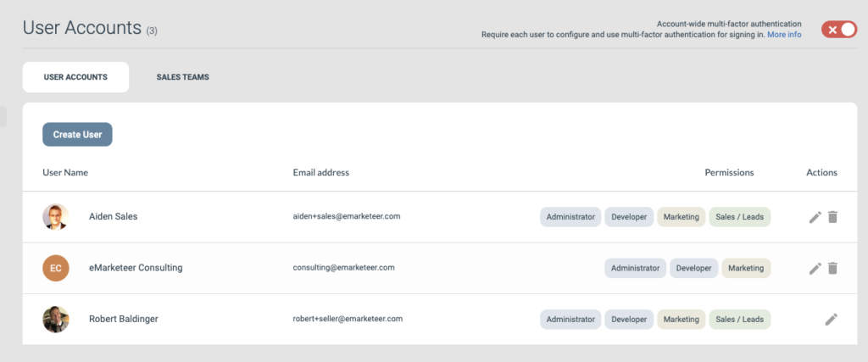Edit the eMarketeer Consulting user account
The height and width of the screenshot is (362, 868).
(x=815, y=269)
